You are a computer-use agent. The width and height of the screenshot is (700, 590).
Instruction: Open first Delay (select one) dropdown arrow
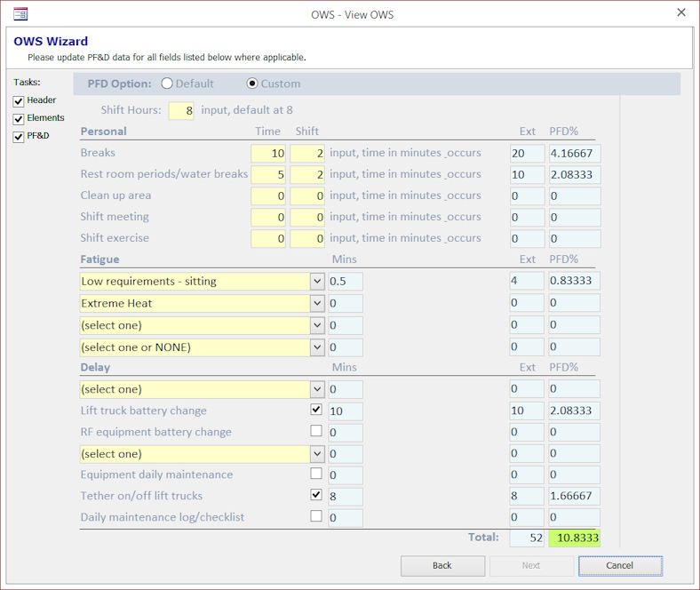click(x=317, y=389)
